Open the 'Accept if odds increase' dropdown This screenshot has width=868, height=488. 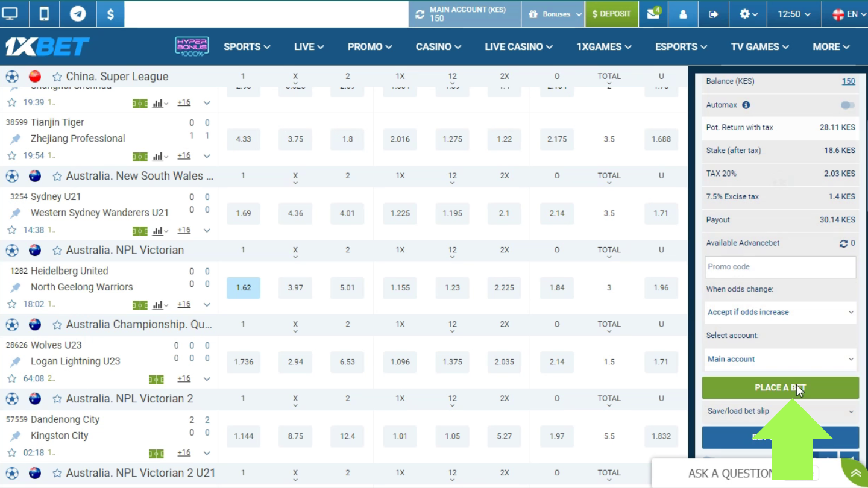(x=780, y=312)
